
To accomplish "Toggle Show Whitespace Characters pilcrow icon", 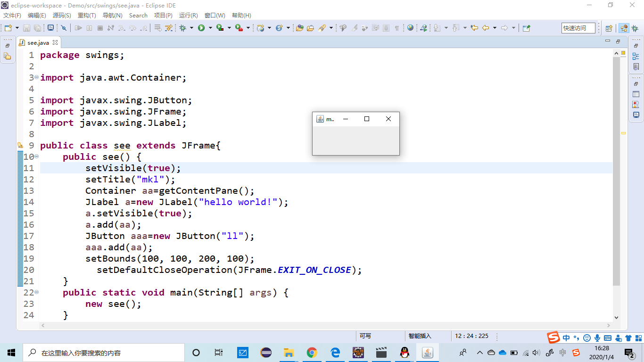I will pos(397,28).
